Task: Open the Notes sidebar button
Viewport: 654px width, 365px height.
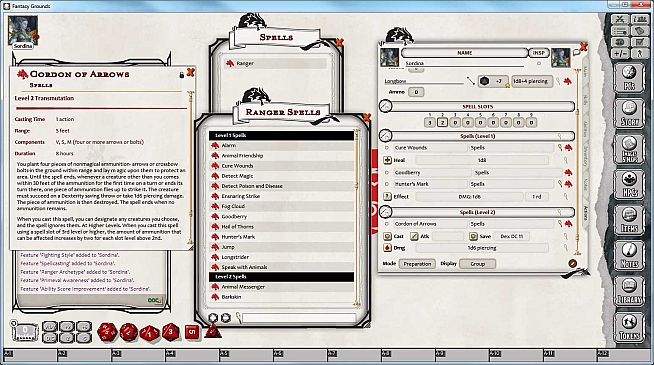Action: (x=629, y=256)
